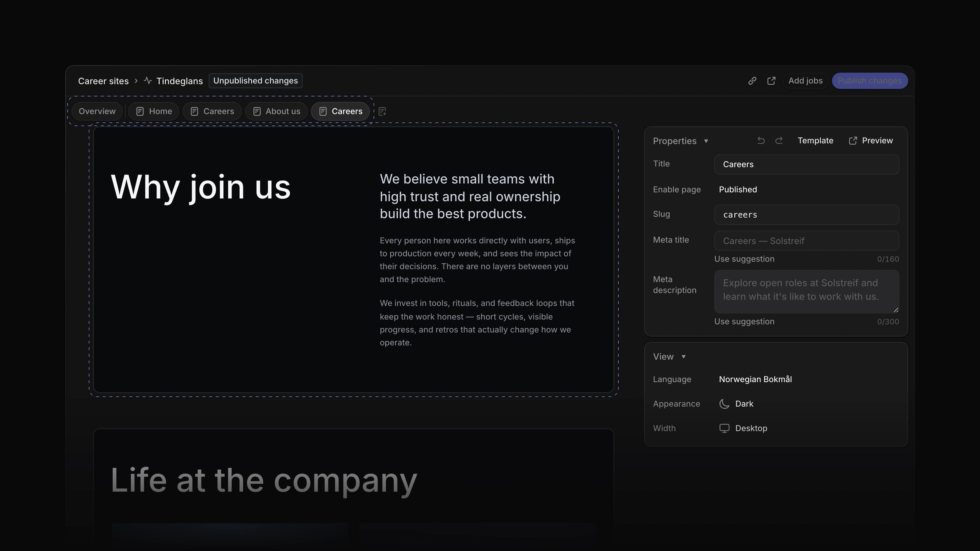The height and width of the screenshot is (551, 980).
Task: Click Use suggestion under Meta title
Action: (744, 259)
